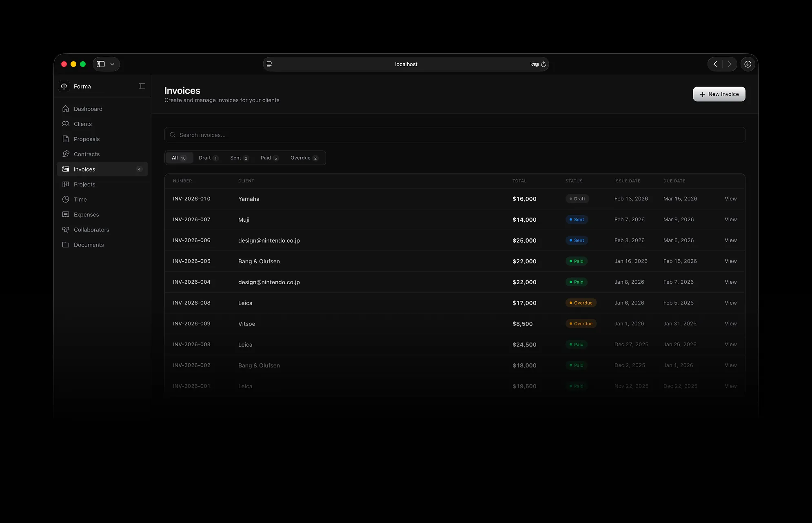Go back in browser history

[715, 64]
